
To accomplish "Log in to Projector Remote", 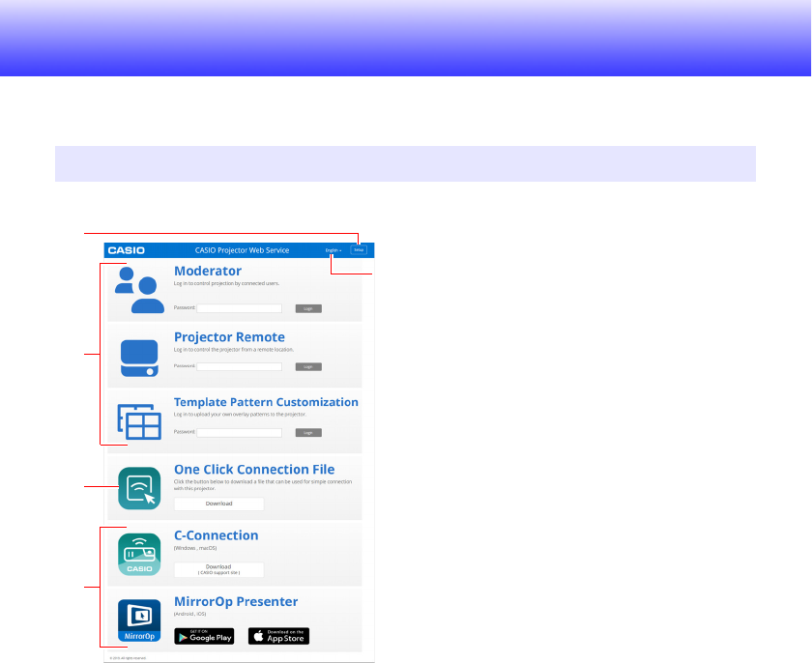I will (x=308, y=366).
